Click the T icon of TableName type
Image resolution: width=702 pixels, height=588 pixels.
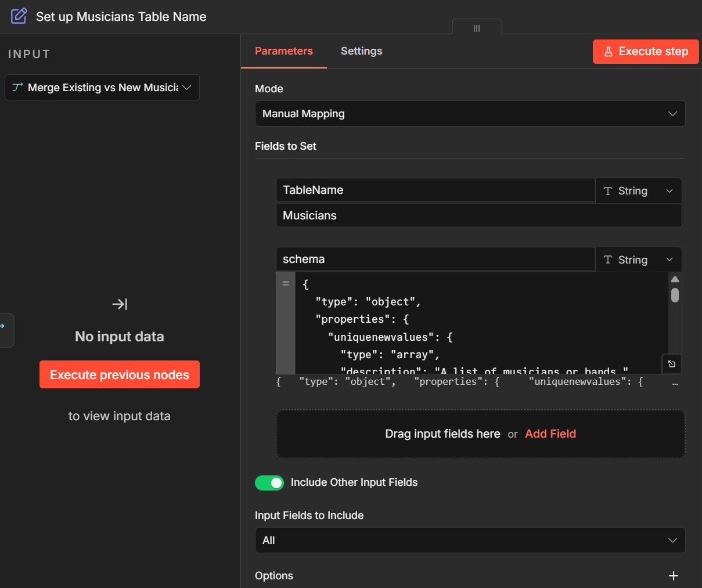pos(608,191)
